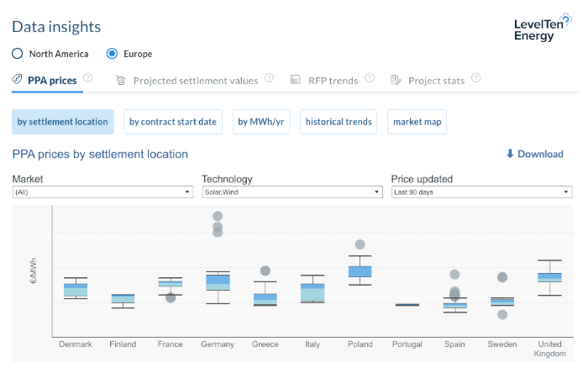Screen dimensions: 588x378
Task: Open the Price updated dropdown
Action: [x=481, y=192]
